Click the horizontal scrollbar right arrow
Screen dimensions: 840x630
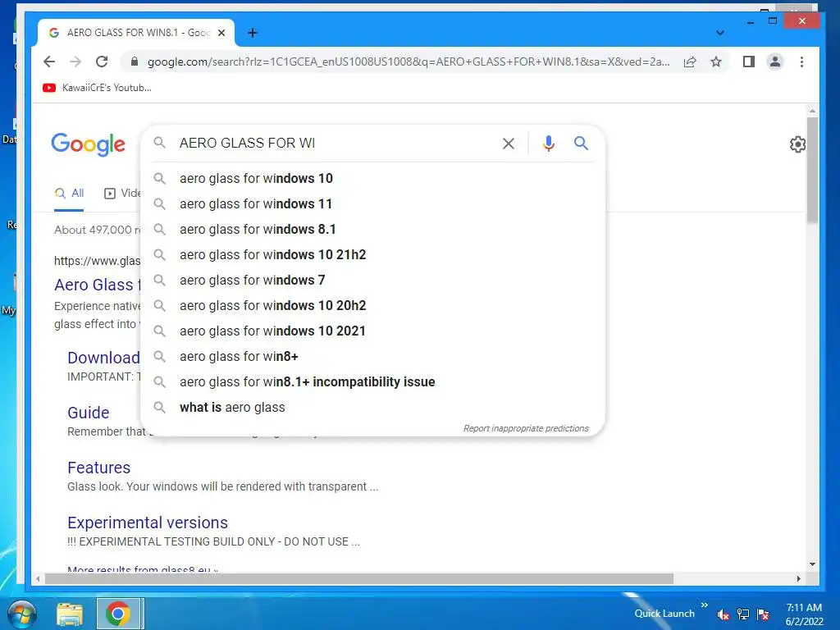799,578
